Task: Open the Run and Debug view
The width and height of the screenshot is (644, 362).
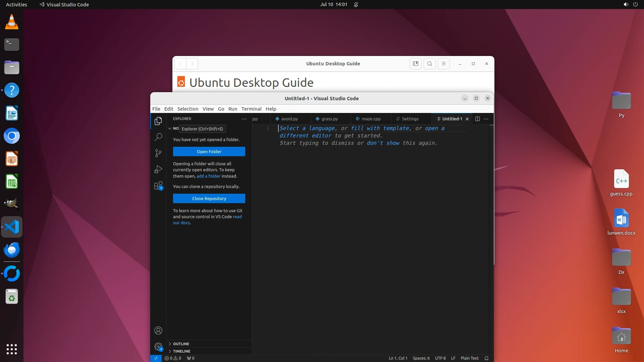Action: point(158,169)
